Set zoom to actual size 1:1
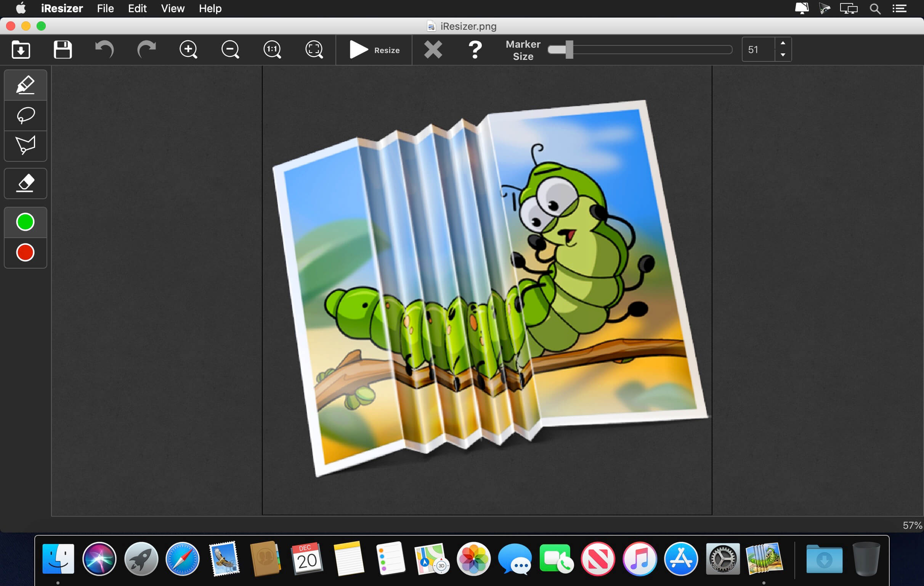924x586 pixels. 272,50
